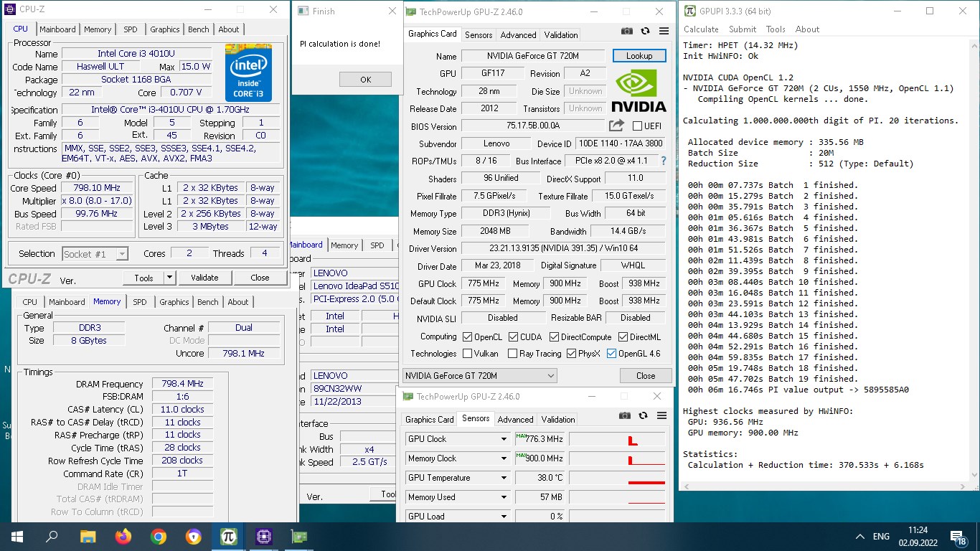This screenshot has width=980, height=551.
Task: Open Memory Used sensor dropdown arrow
Action: 504,497
